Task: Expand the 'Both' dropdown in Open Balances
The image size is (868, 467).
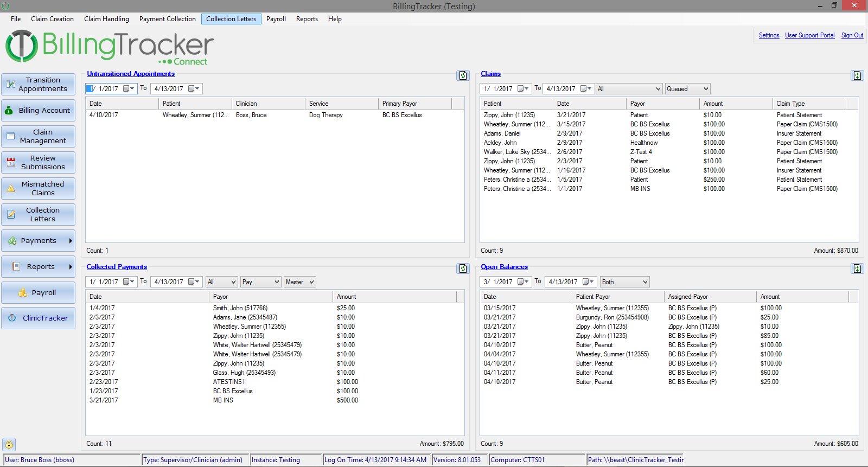Action: (644, 282)
